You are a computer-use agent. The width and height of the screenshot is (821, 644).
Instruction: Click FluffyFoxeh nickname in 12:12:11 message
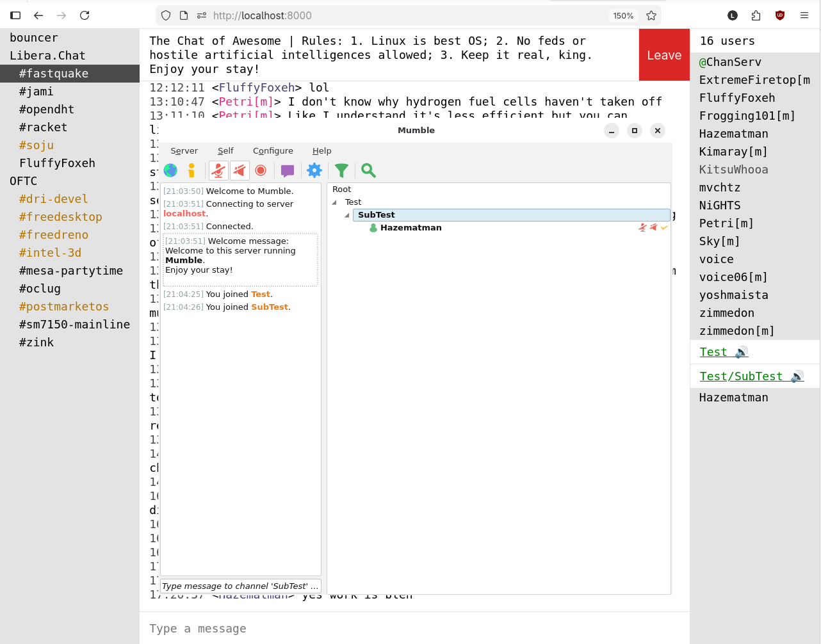click(x=257, y=88)
